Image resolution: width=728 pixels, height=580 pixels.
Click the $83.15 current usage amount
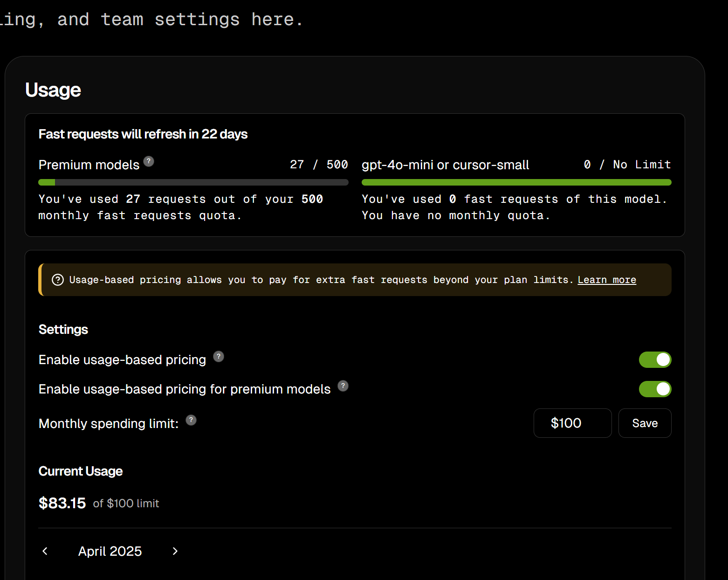(62, 503)
